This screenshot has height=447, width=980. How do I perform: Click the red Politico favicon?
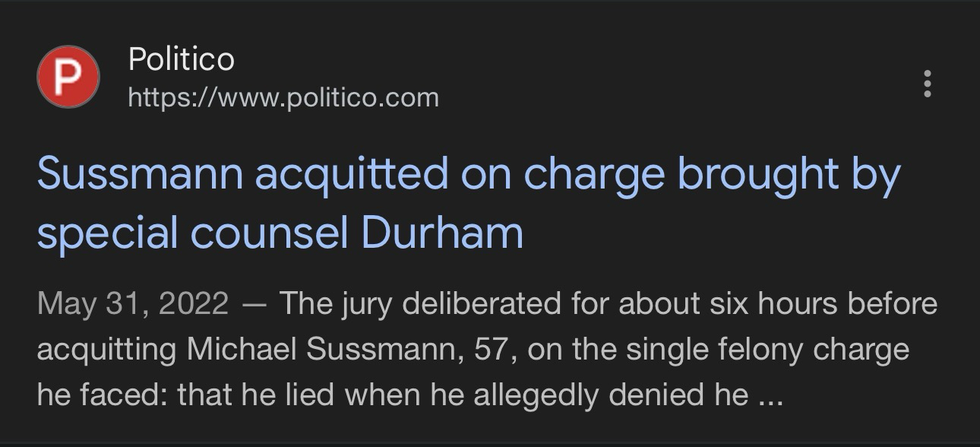coord(68,77)
